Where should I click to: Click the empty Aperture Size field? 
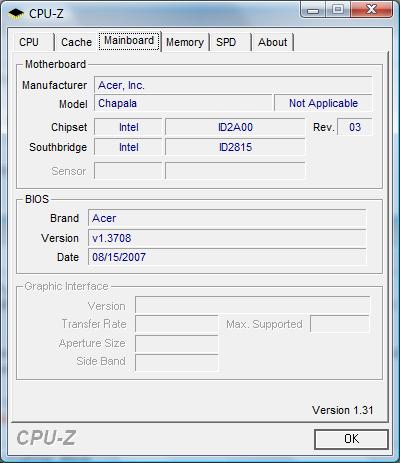click(177, 344)
